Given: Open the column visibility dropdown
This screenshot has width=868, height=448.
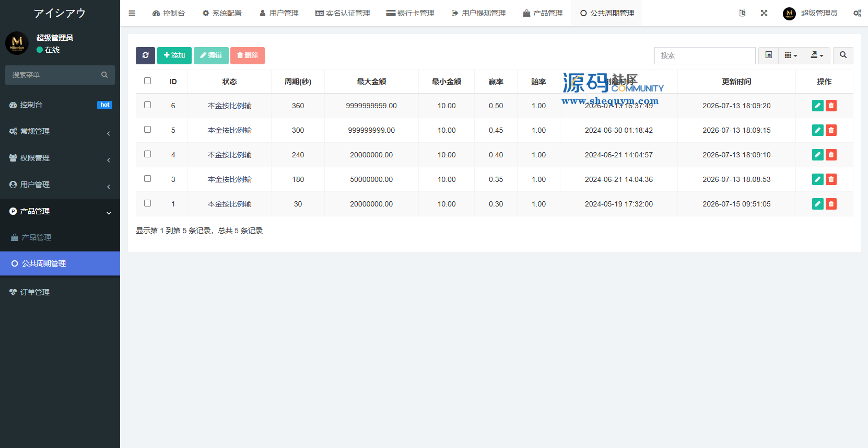Looking at the screenshot, I should point(791,55).
